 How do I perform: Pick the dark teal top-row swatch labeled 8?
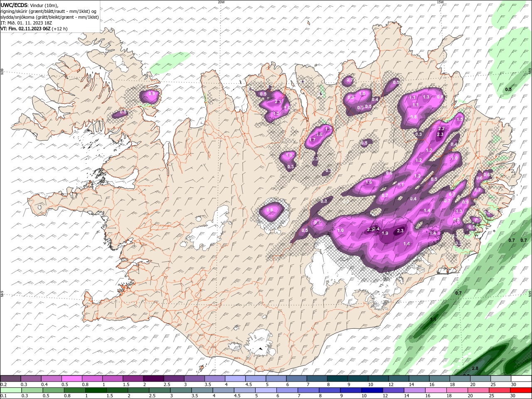pos(337,379)
